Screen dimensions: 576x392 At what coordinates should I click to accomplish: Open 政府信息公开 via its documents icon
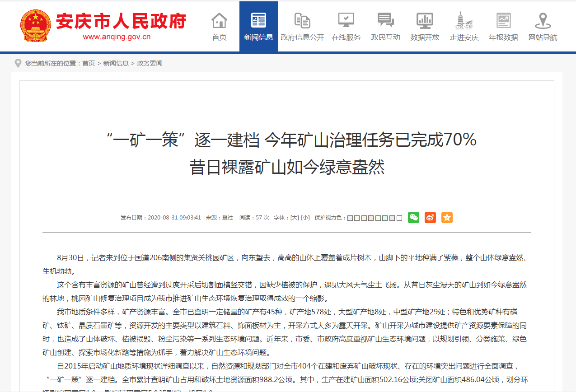[302, 20]
